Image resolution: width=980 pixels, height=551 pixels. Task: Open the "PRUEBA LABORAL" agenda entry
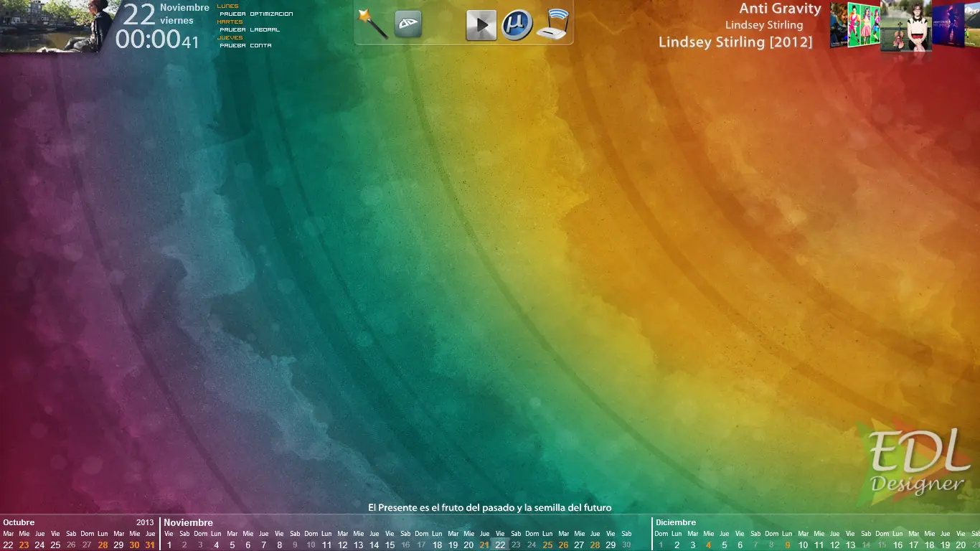(250, 30)
